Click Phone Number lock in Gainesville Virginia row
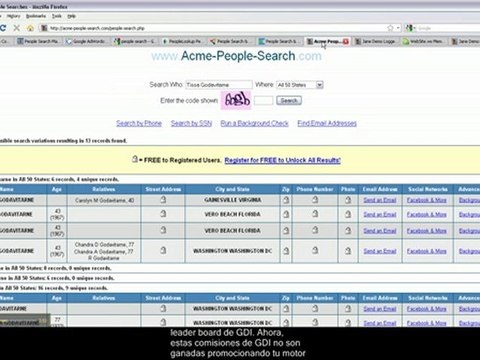 pos(315,200)
